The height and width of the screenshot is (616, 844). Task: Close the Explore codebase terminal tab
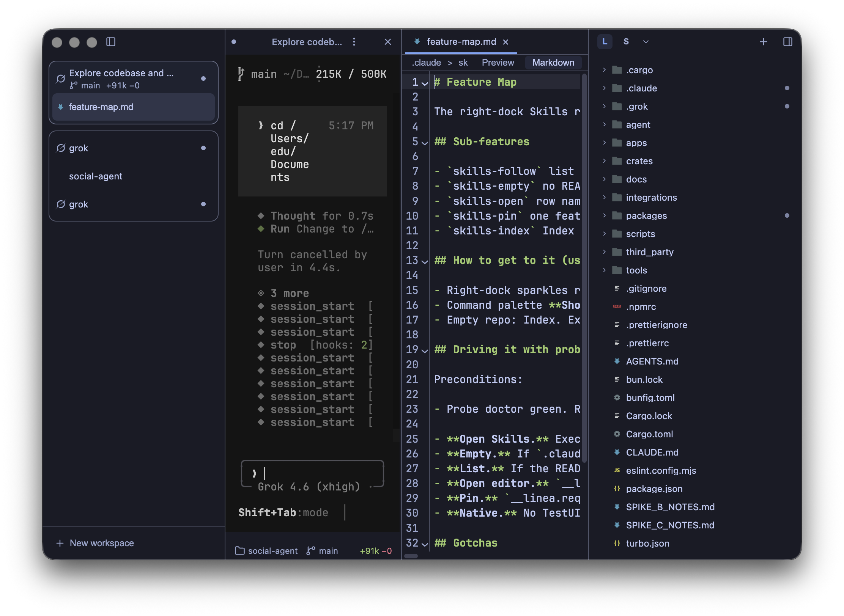[387, 42]
